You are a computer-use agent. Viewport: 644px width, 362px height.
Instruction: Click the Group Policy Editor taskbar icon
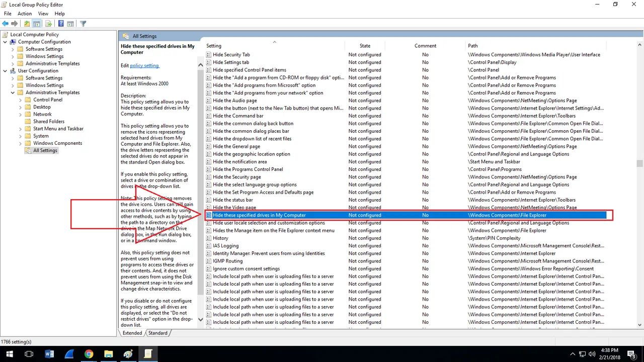pos(147,354)
